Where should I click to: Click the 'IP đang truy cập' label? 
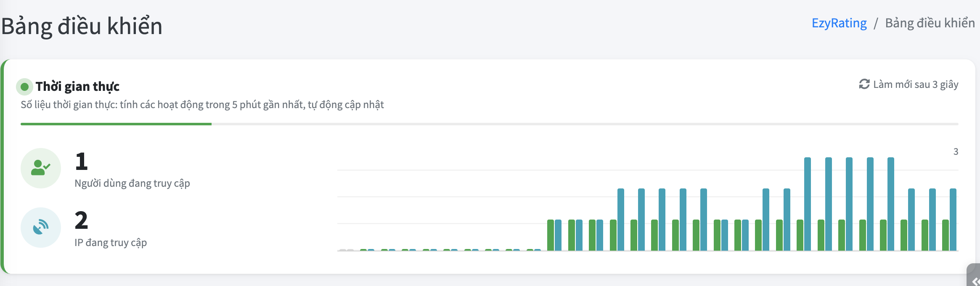pyautogui.click(x=111, y=243)
